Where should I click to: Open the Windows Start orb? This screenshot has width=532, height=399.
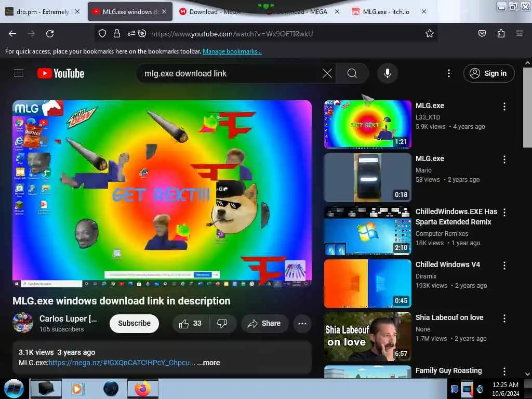click(x=14, y=389)
